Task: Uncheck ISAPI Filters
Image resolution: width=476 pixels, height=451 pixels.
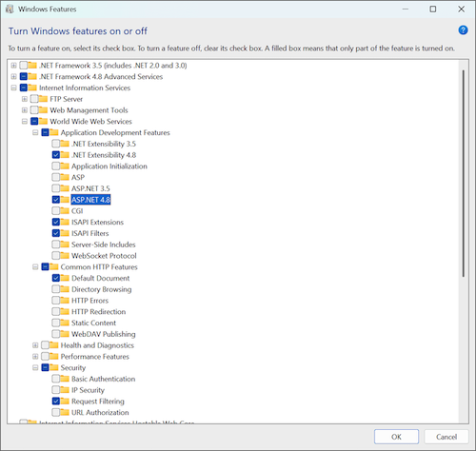Action: pyautogui.click(x=56, y=233)
